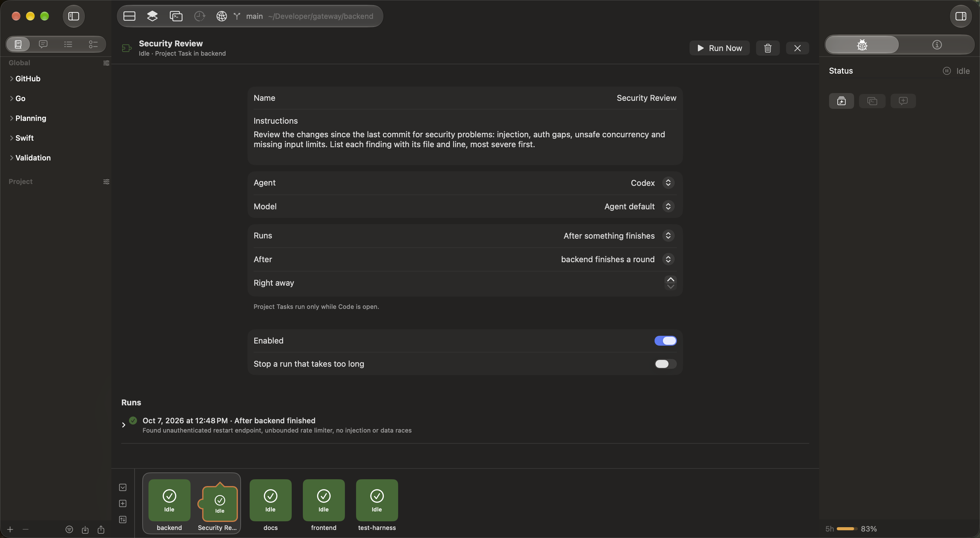Image resolution: width=980 pixels, height=538 pixels.
Task: Switch to the info inspector tab
Action: pos(937,45)
